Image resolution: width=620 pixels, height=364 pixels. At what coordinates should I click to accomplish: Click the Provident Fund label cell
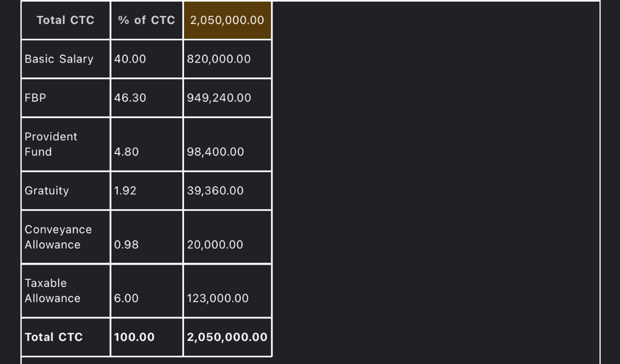66,144
